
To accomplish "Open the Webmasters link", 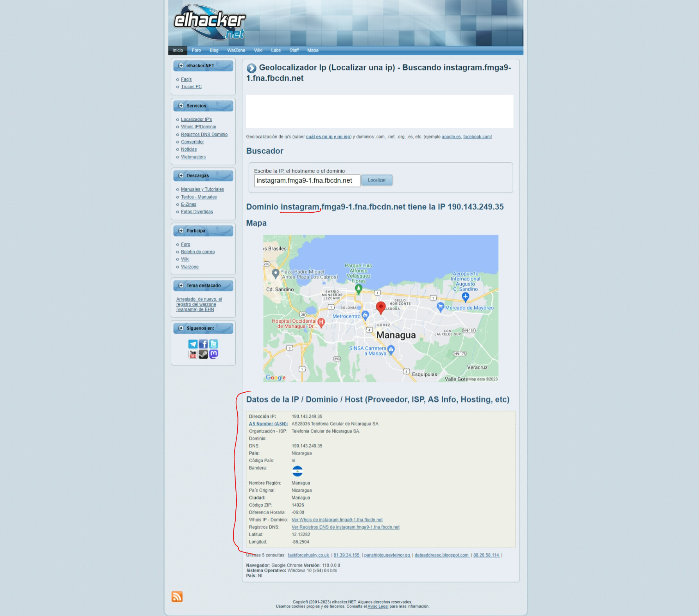I will pos(193,157).
